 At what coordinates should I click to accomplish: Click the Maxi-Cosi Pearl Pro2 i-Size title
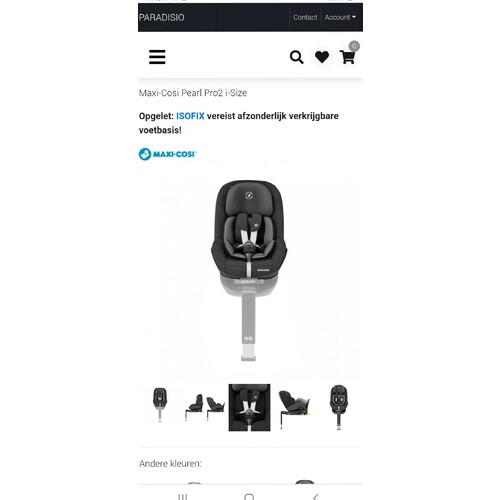[193, 93]
